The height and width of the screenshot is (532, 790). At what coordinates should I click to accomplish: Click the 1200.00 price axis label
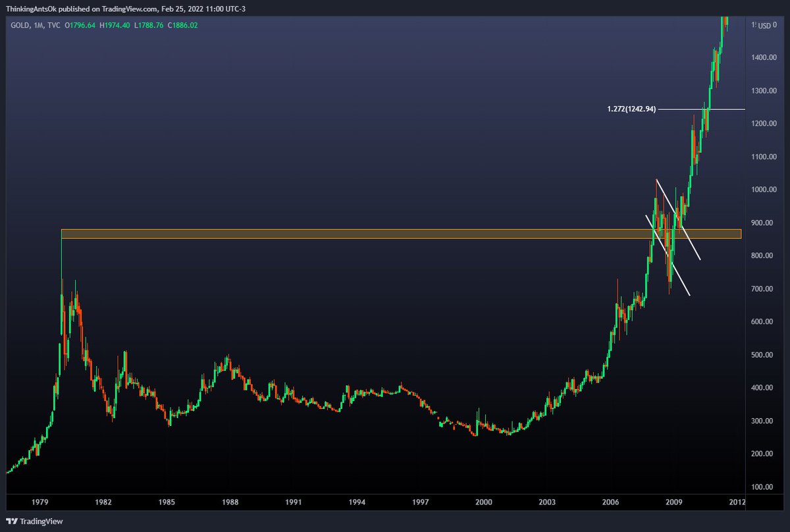[764, 124]
